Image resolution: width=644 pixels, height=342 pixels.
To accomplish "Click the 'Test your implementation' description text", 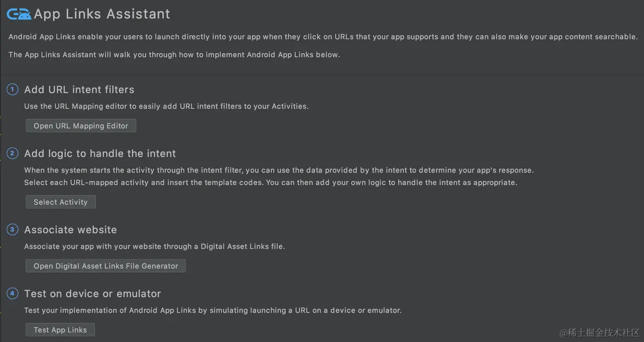I will tap(213, 310).
